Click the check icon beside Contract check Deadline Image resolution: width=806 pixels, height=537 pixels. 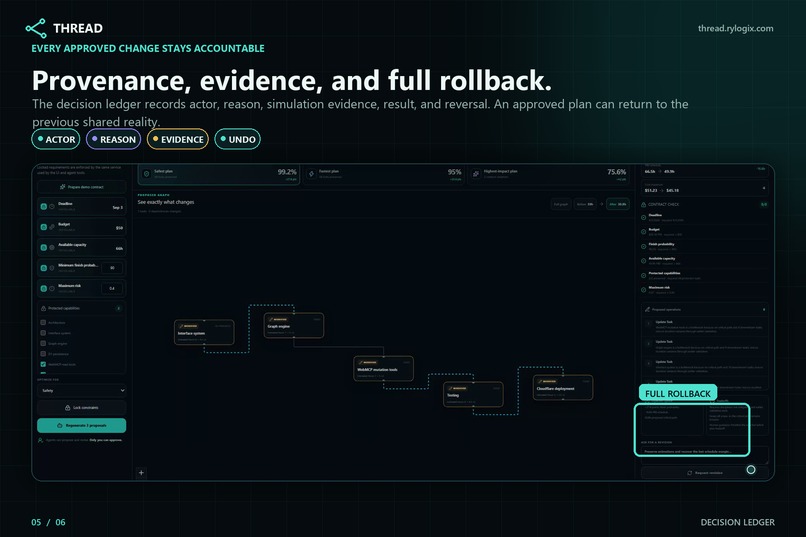644,217
